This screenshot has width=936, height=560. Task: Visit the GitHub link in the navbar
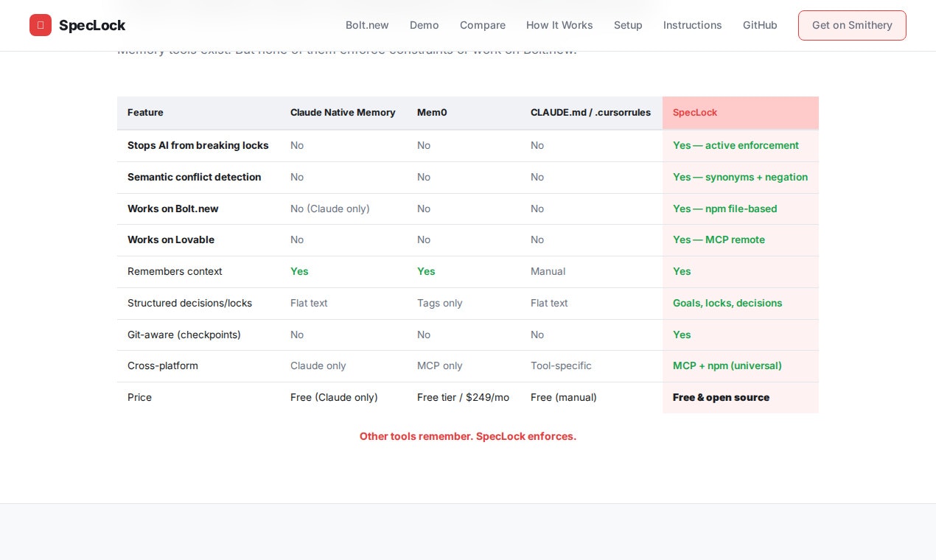[760, 25]
